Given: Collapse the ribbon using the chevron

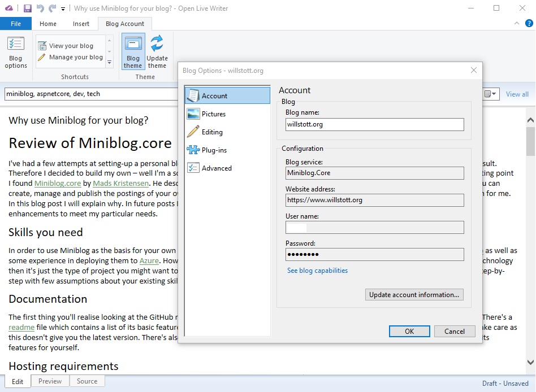Looking at the screenshot, I should point(516,24).
